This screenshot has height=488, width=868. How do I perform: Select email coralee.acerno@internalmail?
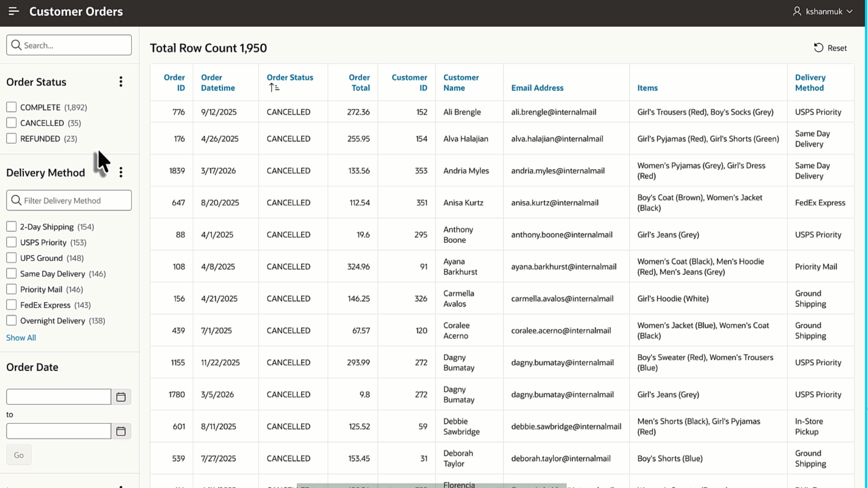click(561, 331)
